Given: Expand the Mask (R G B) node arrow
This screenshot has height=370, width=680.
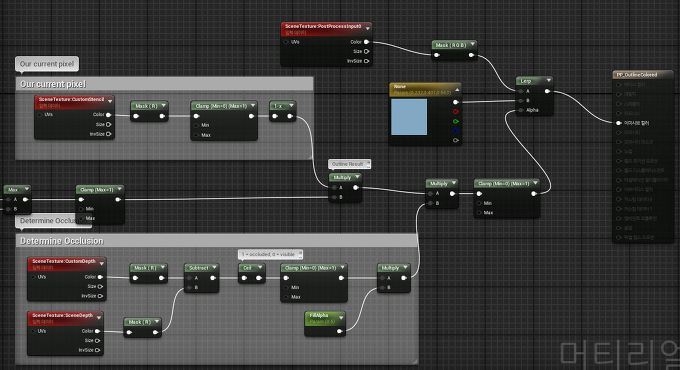Looking at the screenshot, I should 472,44.
